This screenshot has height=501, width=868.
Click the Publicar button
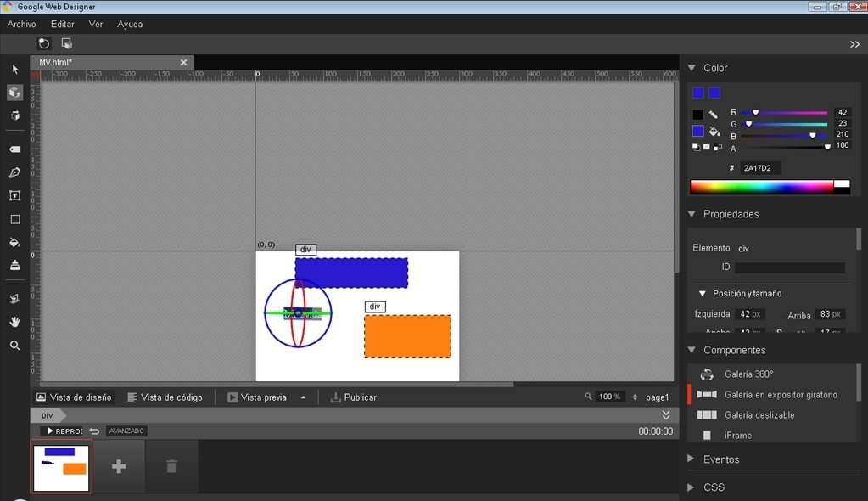click(x=353, y=397)
